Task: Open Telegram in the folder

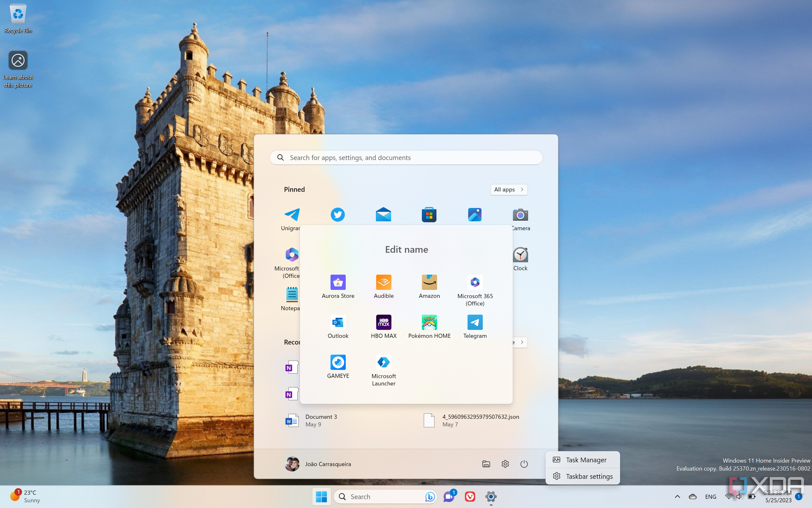Action: [475, 326]
